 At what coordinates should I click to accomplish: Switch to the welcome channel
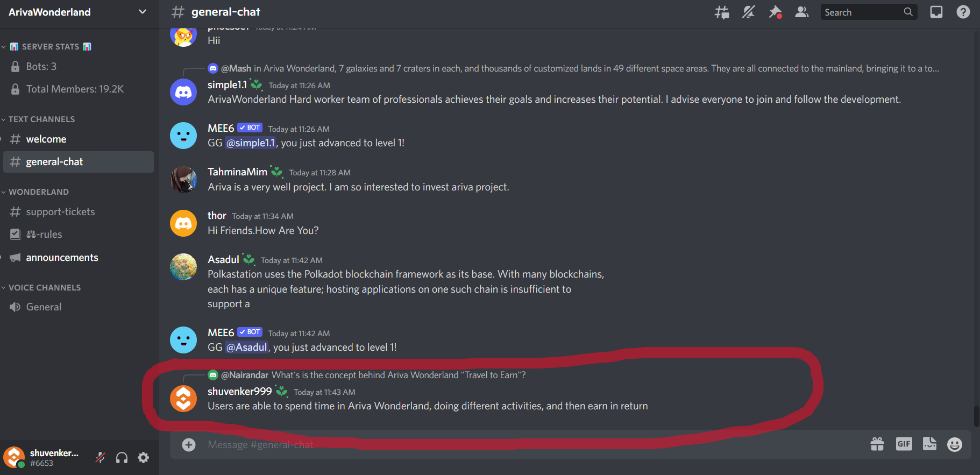coord(46,139)
